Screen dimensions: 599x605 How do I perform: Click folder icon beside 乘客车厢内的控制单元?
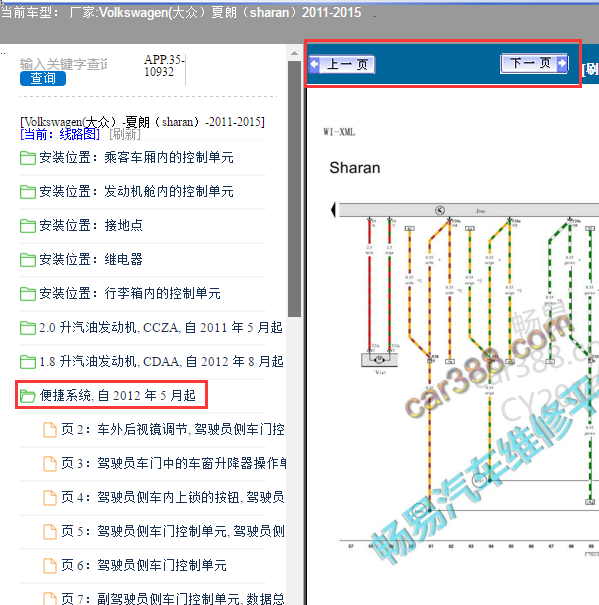point(28,158)
